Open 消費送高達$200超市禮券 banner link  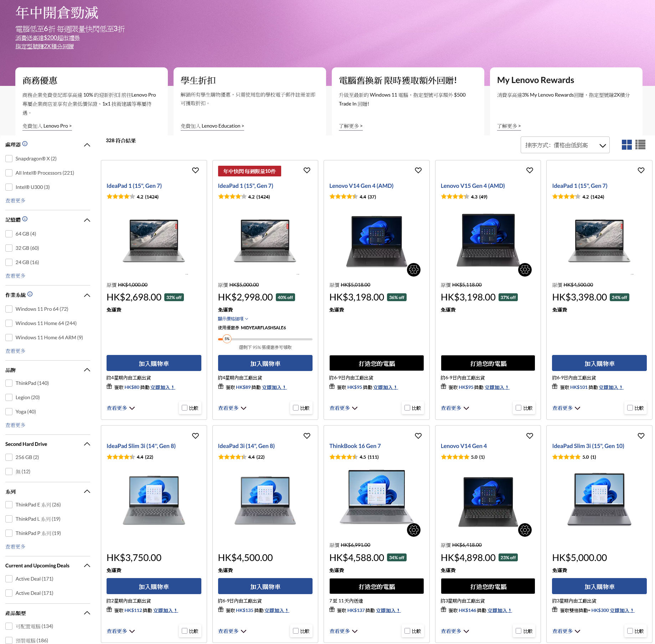click(47, 38)
